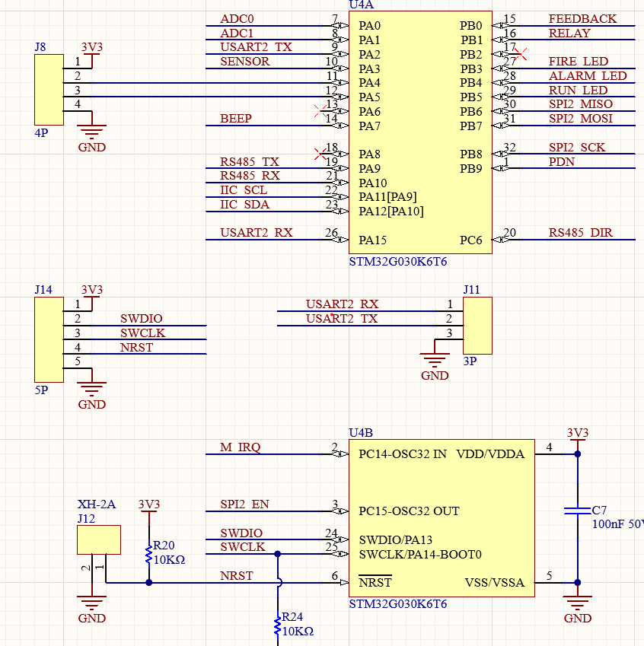Click the VDD/VDDA pin name on U4B
Screen dimensions: 644x646
pos(490,454)
